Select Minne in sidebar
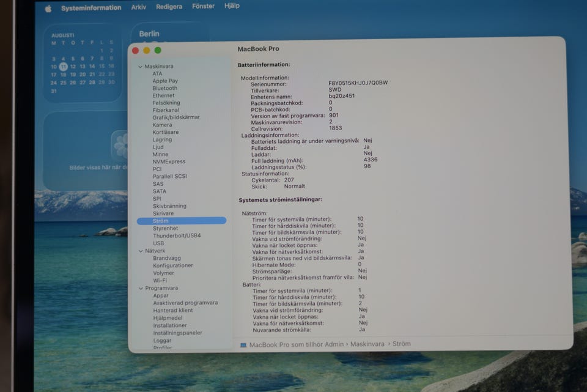Screen dimensions: 587x392 (x=160, y=154)
